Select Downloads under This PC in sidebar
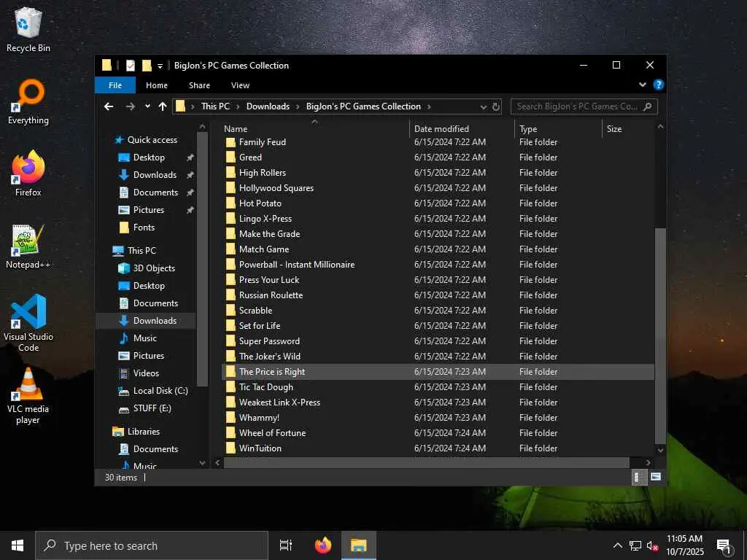Viewport: 747px width, 560px height. [x=155, y=321]
